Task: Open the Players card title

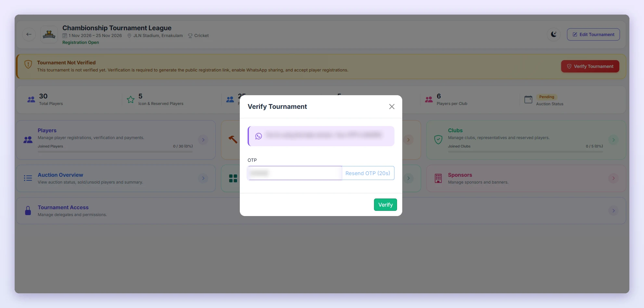Action: pyautogui.click(x=47, y=130)
